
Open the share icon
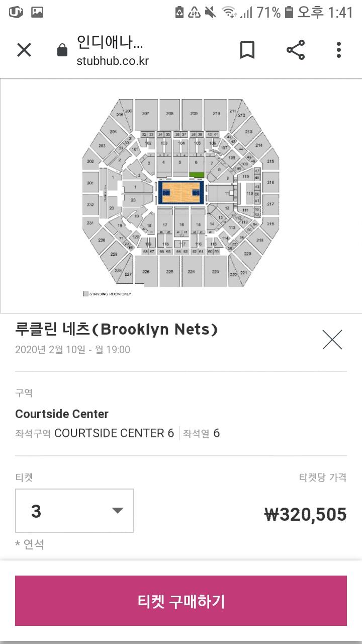(x=295, y=50)
